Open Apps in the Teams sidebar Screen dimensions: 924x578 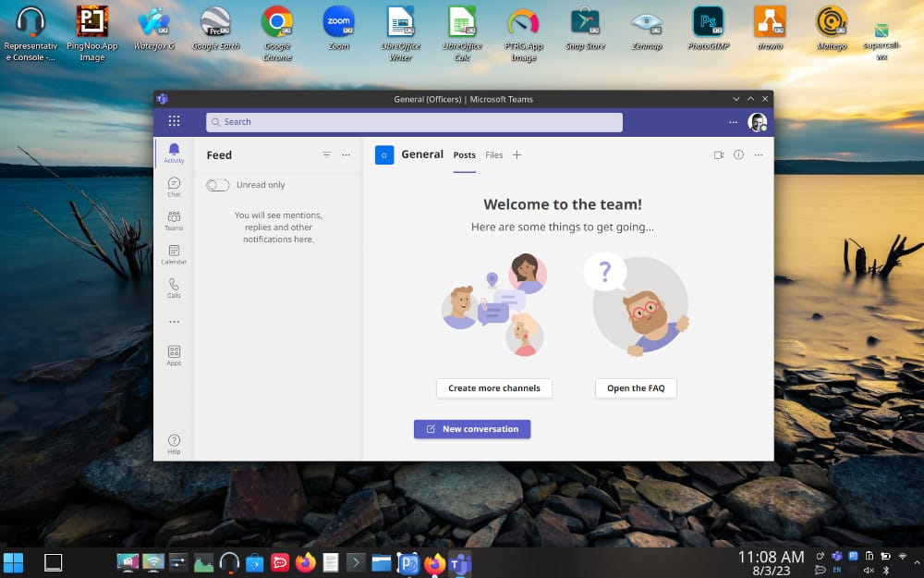click(x=174, y=355)
